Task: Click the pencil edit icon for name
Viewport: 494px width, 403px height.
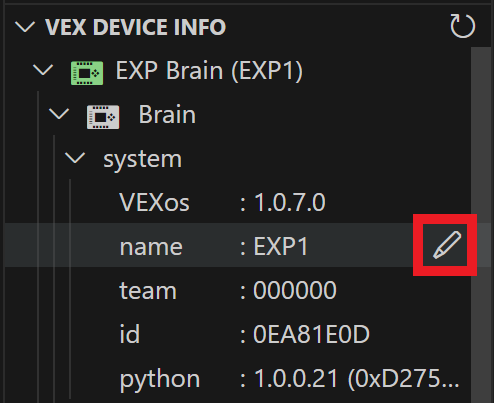Action: coord(447,245)
